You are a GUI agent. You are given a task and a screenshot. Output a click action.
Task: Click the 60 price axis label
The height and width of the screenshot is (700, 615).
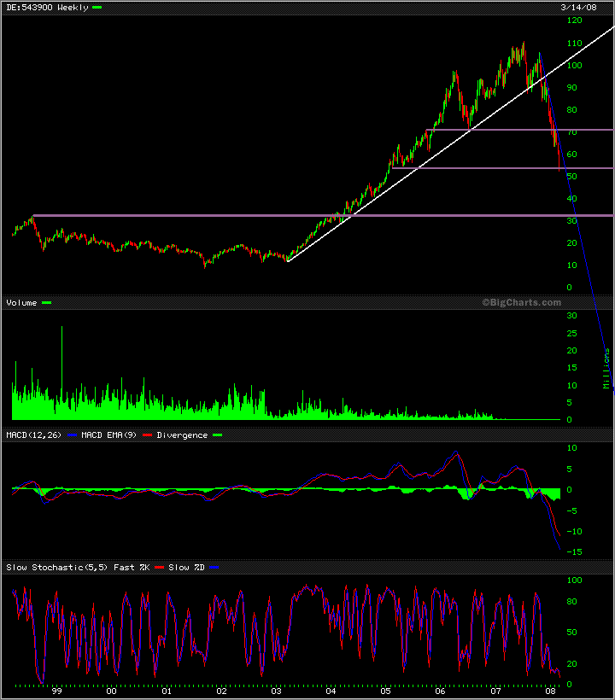(571, 155)
